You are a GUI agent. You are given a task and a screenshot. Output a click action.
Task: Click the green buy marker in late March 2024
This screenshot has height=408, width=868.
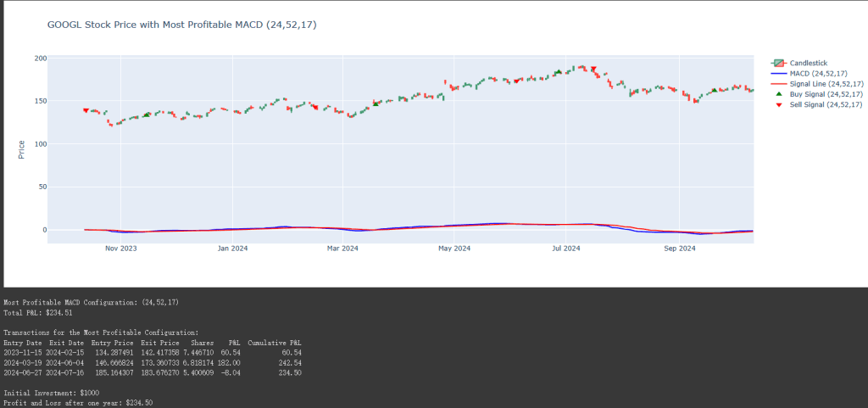coord(376,103)
